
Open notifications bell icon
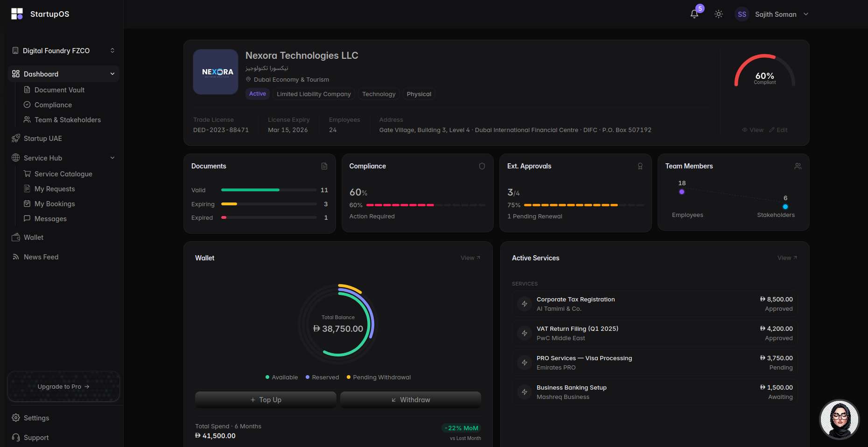(x=694, y=14)
